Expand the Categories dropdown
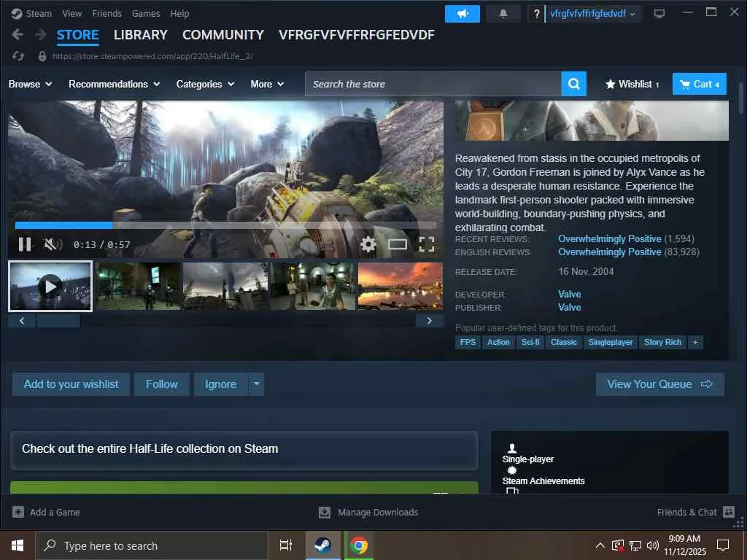The height and width of the screenshot is (560, 747). [x=205, y=85]
